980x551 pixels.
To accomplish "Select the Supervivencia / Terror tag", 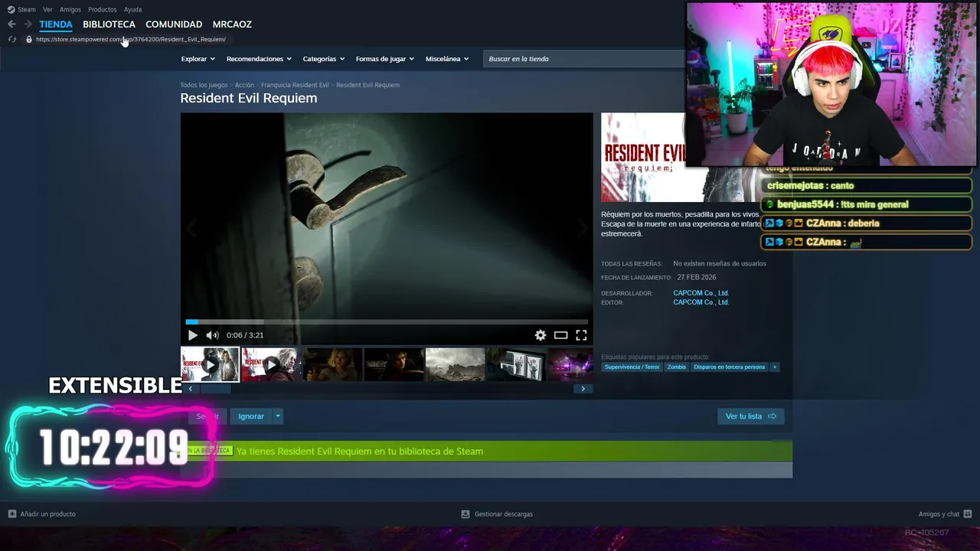I will coord(632,367).
